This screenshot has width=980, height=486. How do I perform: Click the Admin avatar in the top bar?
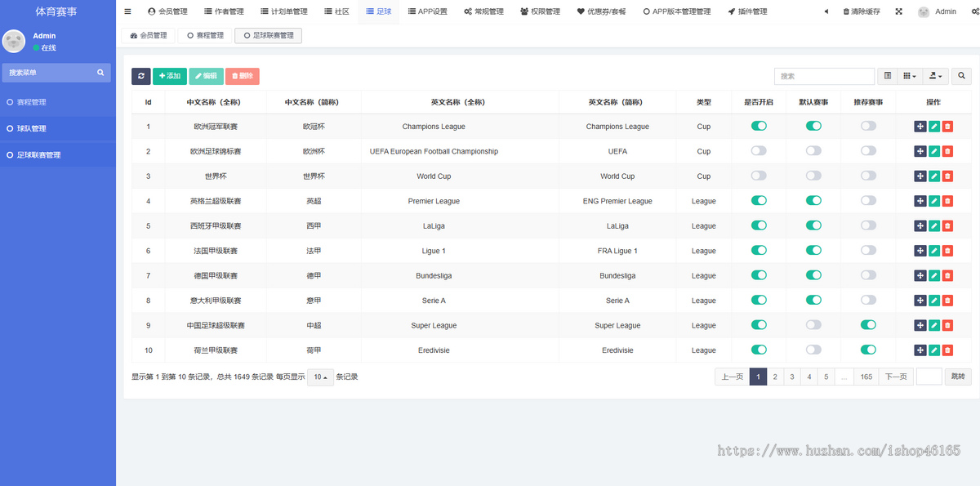point(924,11)
